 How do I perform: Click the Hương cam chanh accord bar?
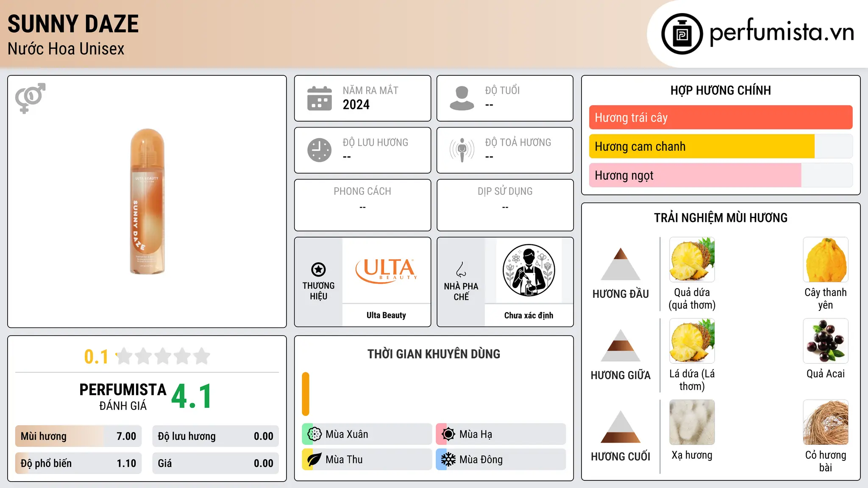[x=721, y=146]
